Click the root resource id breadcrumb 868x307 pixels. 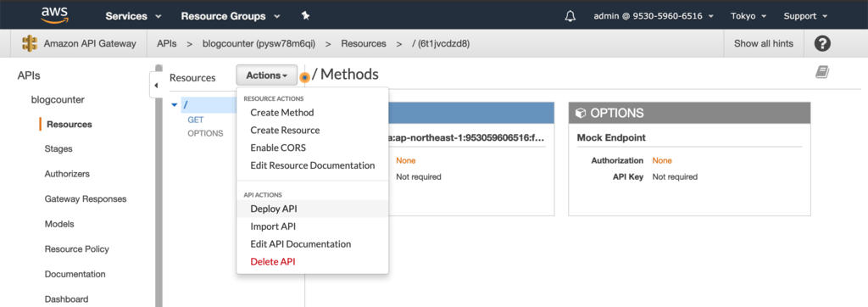441,43
